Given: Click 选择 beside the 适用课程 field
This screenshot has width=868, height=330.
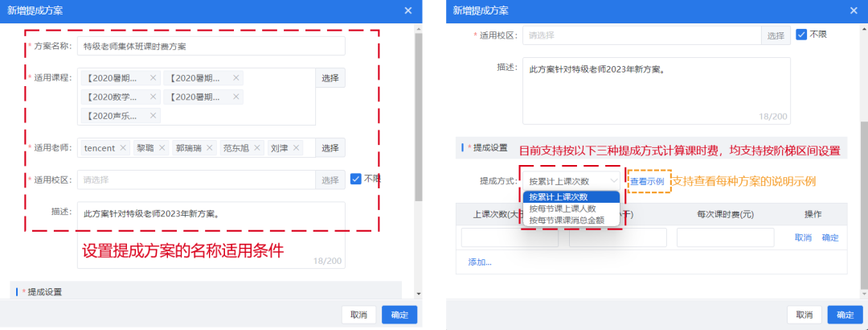Looking at the screenshot, I should (330, 78).
